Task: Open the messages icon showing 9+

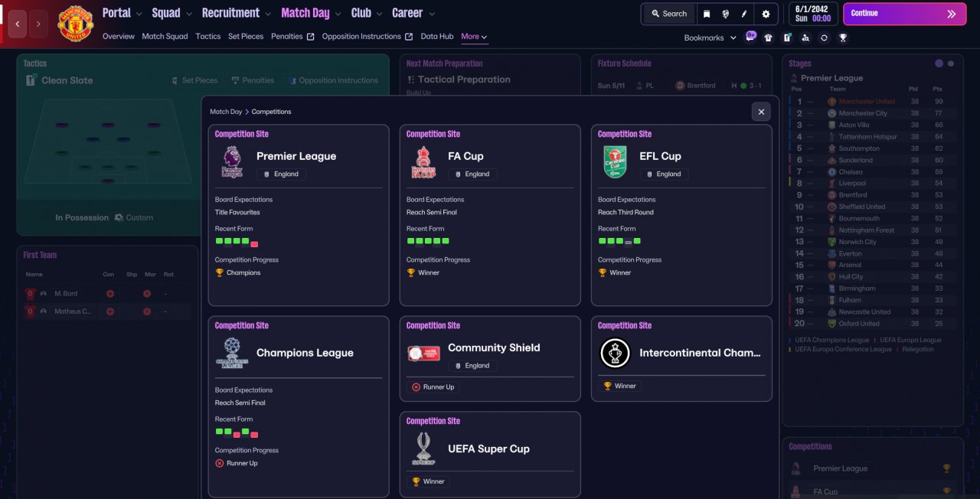Action: 750,36
